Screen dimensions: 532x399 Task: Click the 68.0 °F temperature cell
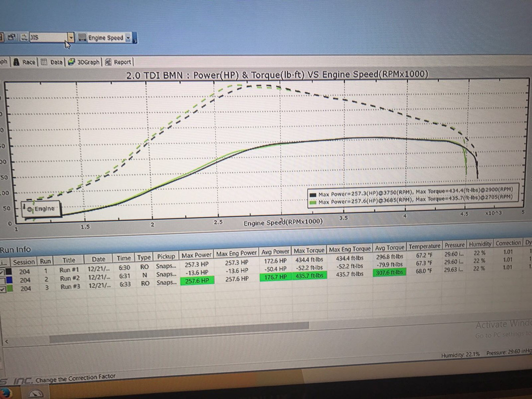tap(424, 271)
